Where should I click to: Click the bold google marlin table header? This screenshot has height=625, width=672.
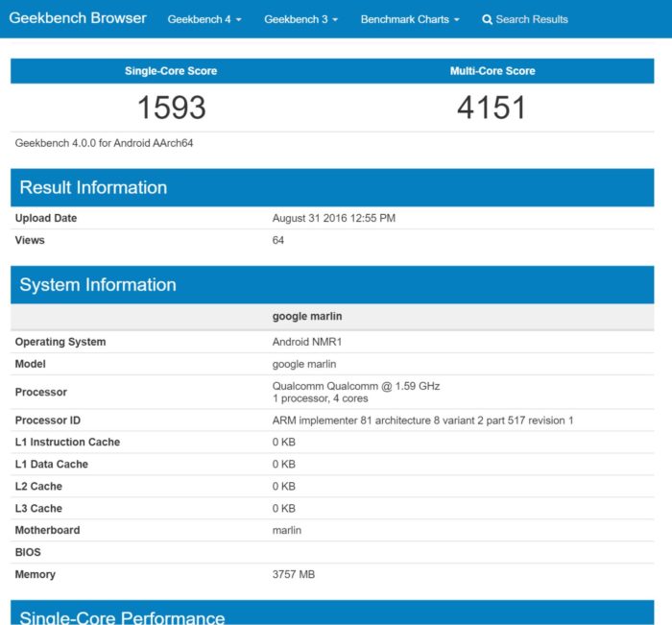pos(307,317)
